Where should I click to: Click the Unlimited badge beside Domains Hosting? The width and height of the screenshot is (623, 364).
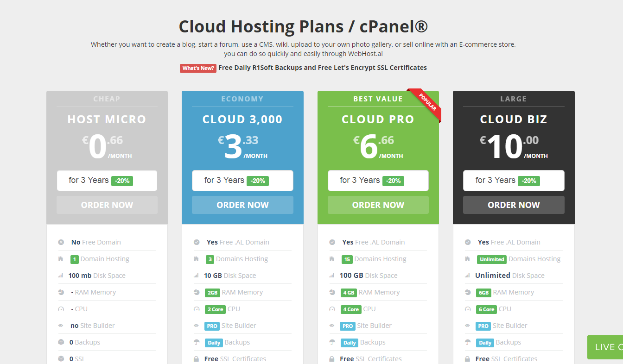(x=492, y=259)
